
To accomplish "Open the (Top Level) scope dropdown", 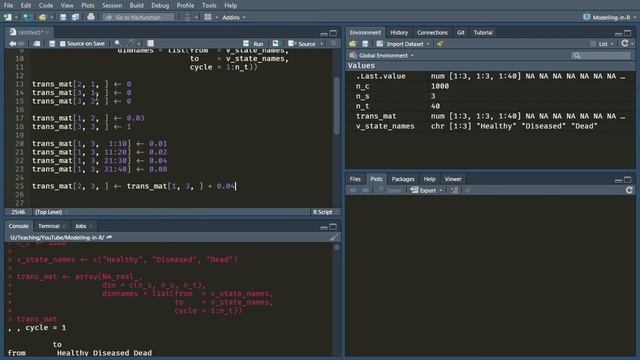I will click(51, 212).
